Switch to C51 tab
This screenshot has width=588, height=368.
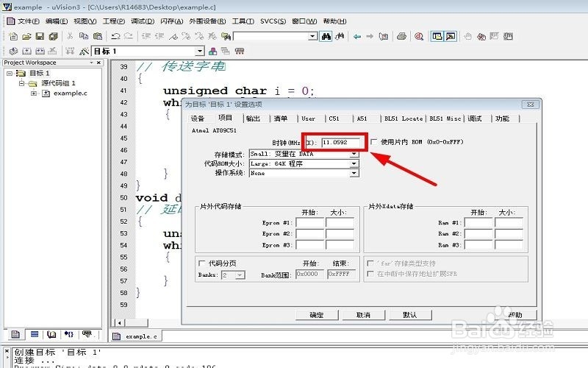click(334, 118)
